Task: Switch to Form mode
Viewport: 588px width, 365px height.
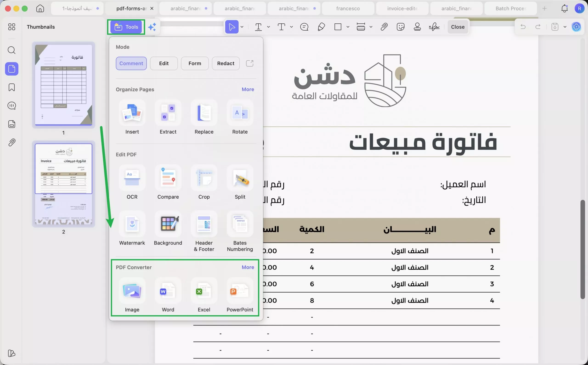Action: pos(195,63)
